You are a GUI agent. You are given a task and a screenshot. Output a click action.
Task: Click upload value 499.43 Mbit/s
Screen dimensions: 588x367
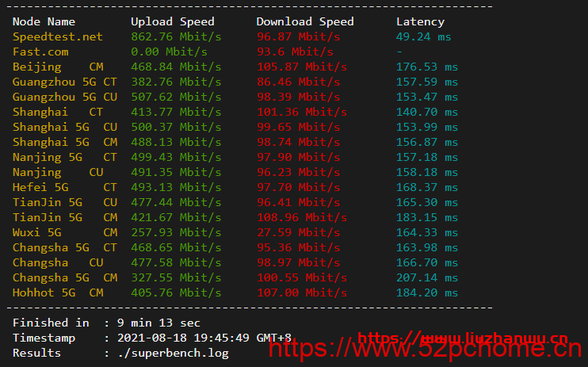click(x=176, y=157)
